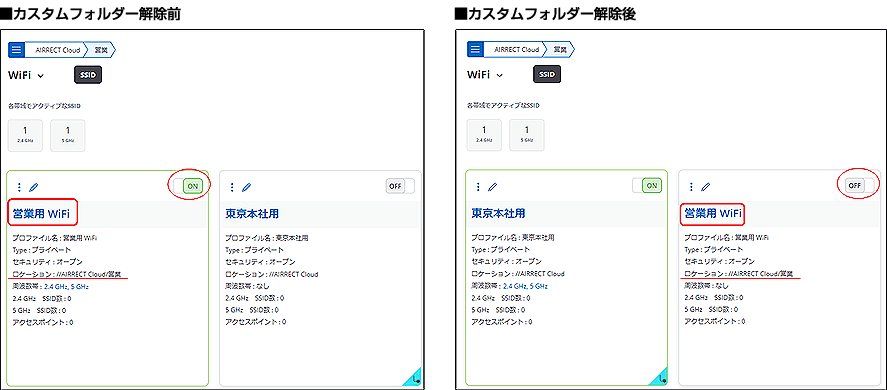Toggle the circled ON switch in left panel
The height and width of the screenshot is (390, 887).
point(188,186)
